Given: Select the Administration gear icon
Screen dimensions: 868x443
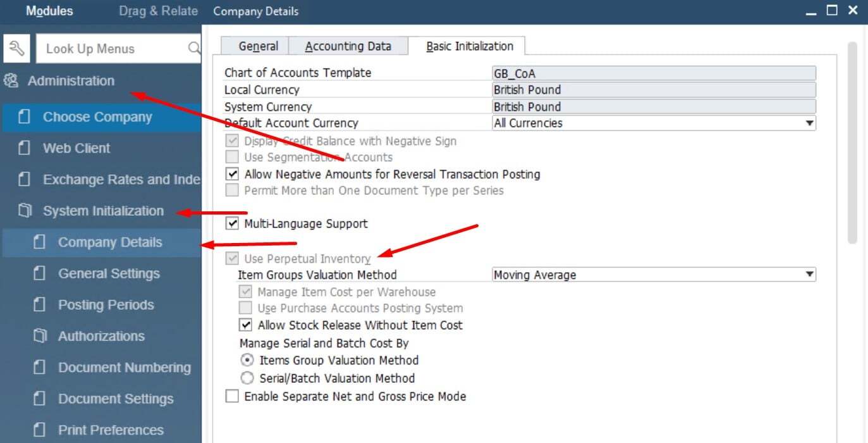Looking at the screenshot, I should click(11, 80).
